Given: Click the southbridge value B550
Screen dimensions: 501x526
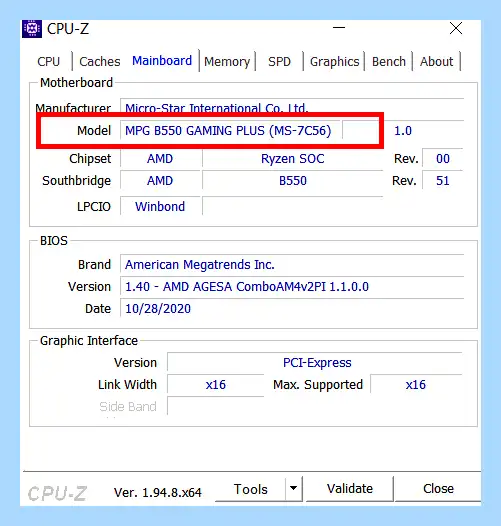Looking at the screenshot, I should point(293,181).
